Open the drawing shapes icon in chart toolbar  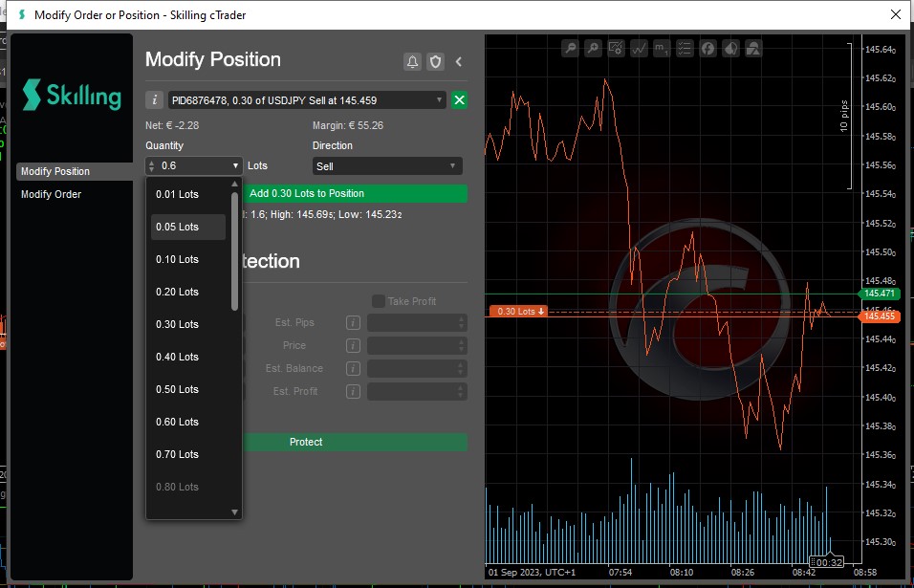point(753,49)
